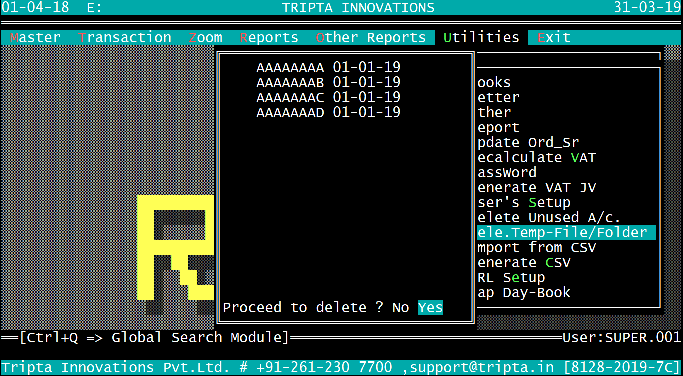Open the Transaction menu
This screenshot has width=683, height=376.
point(125,37)
